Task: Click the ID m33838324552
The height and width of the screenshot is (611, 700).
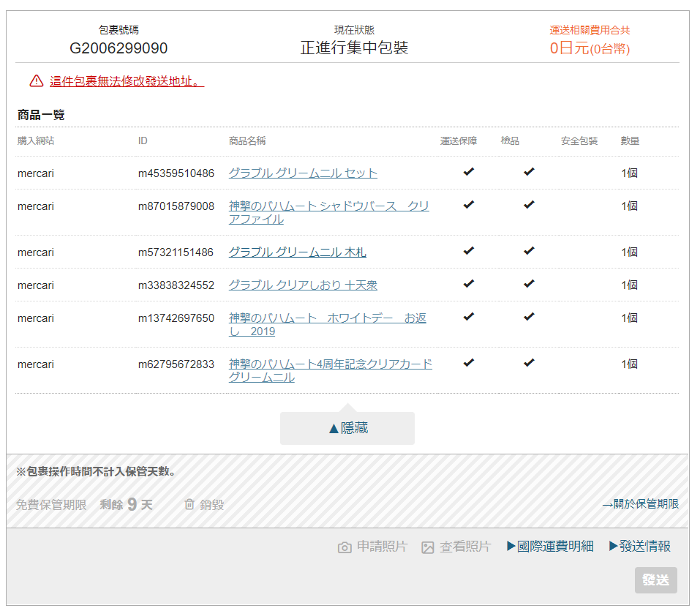Action: (x=176, y=285)
